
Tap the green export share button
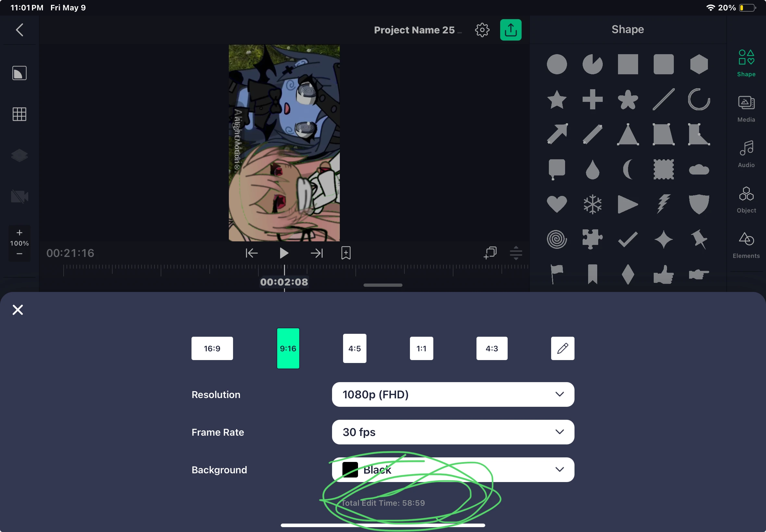[x=510, y=30]
